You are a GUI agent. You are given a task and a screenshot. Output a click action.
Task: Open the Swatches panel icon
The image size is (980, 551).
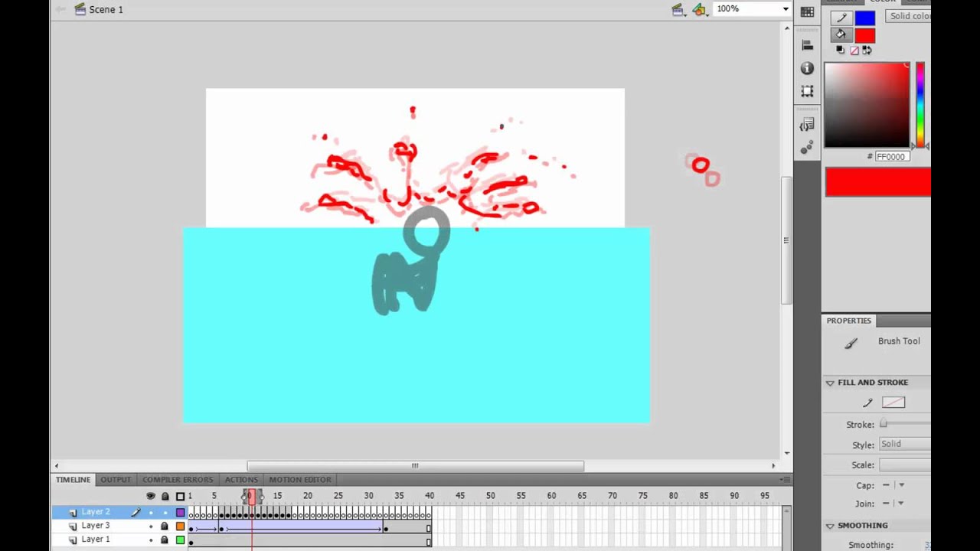pyautogui.click(x=807, y=11)
